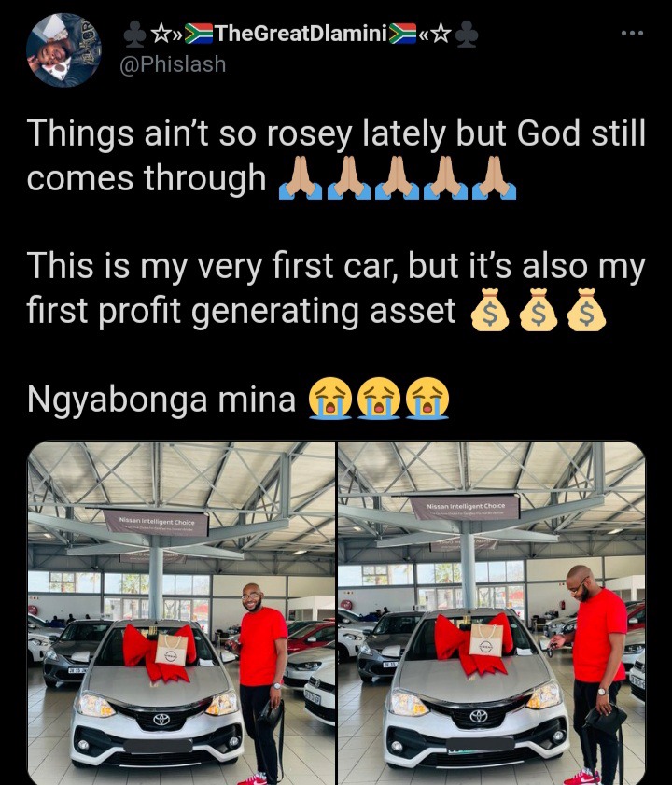Click the South African flag before TheGreatDlamini
672x785 pixels.
(x=199, y=34)
